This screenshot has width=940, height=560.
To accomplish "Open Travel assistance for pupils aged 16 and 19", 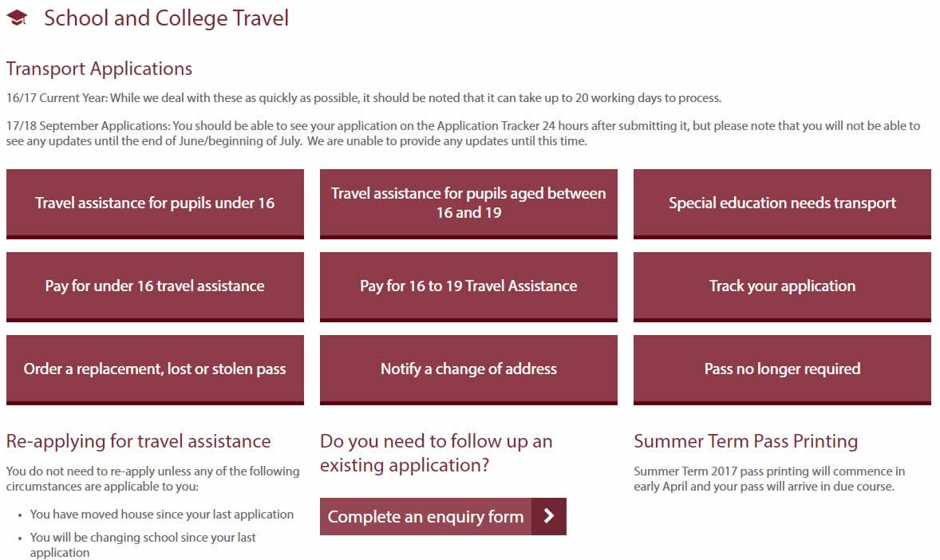I will (468, 204).
